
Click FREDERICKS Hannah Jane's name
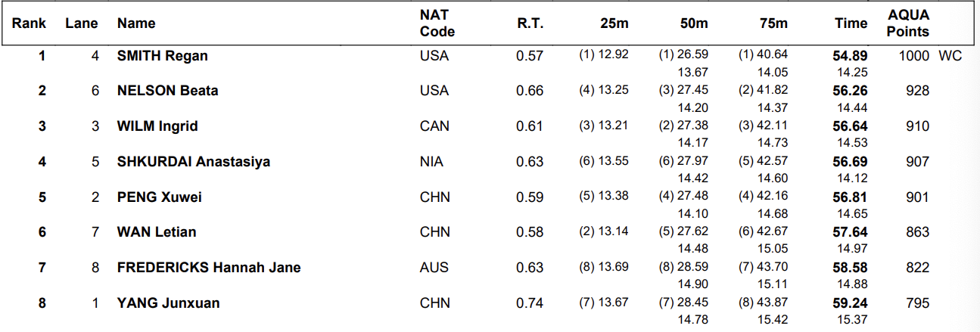pos(209,268)
